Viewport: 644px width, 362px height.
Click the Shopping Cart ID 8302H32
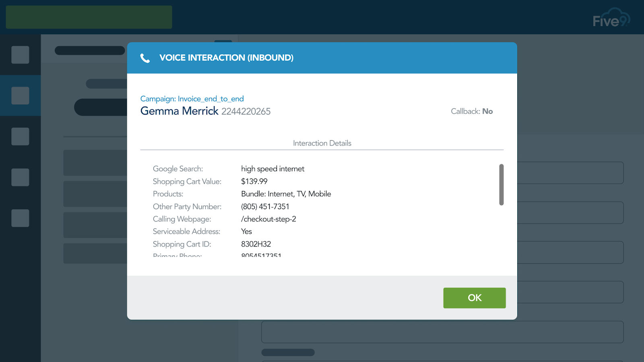256,244
